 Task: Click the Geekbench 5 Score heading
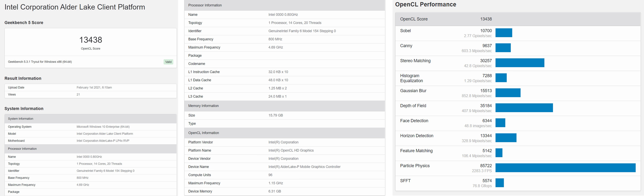(x=24, y=23)
